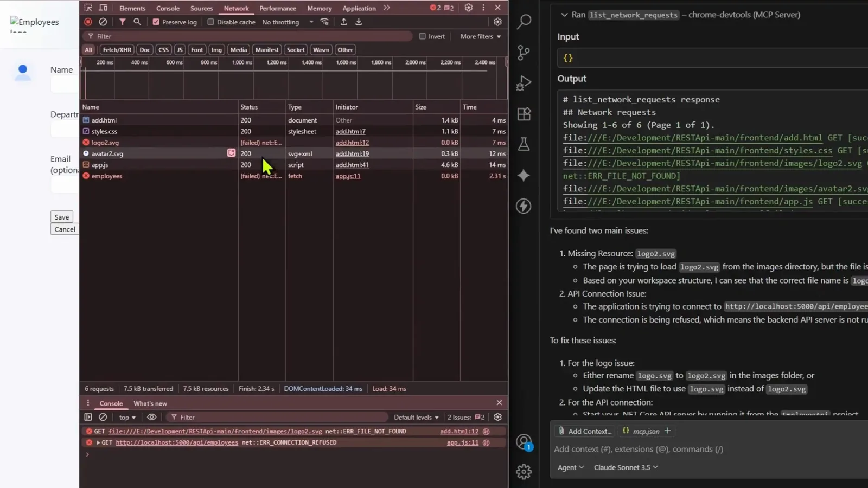Toggle console live expression eye icon
868x488 pixels.
coord(152,417)
